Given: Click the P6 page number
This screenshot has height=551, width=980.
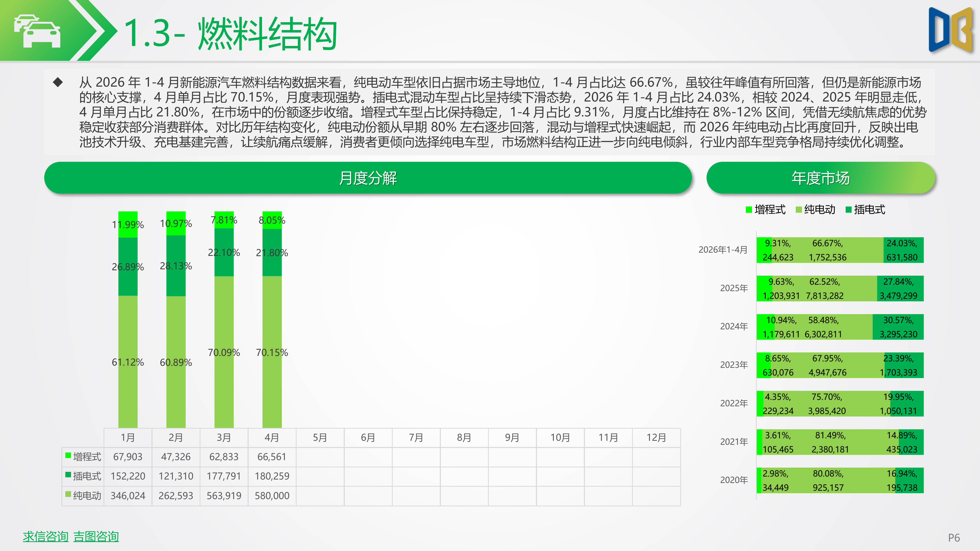Looking at the screenshot, I should click(x=954, y=538).
